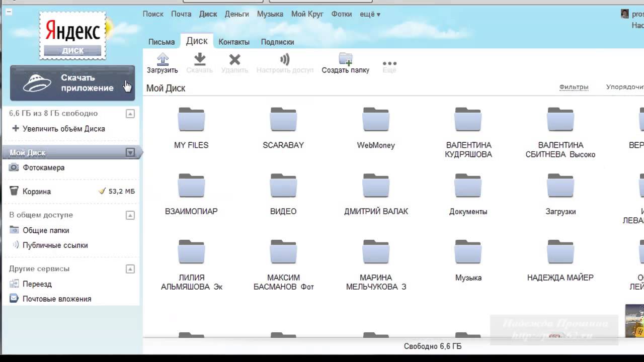Open the ВАЛЕНТИНА СБИТНЕВА folder

(x=560, y=120)
